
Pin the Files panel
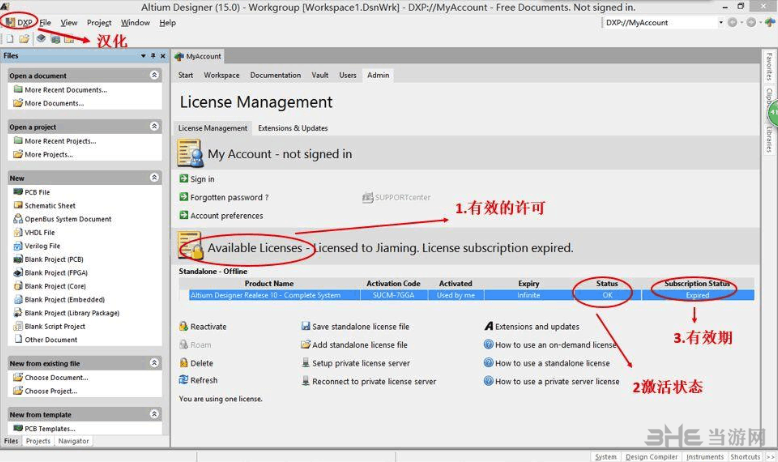pos(153,56)
